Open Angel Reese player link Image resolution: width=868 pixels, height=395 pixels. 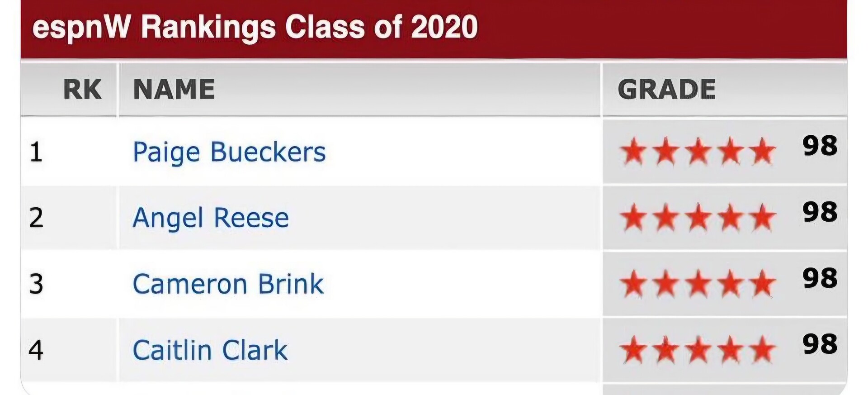pyautogui.click(x=211, y=218)
